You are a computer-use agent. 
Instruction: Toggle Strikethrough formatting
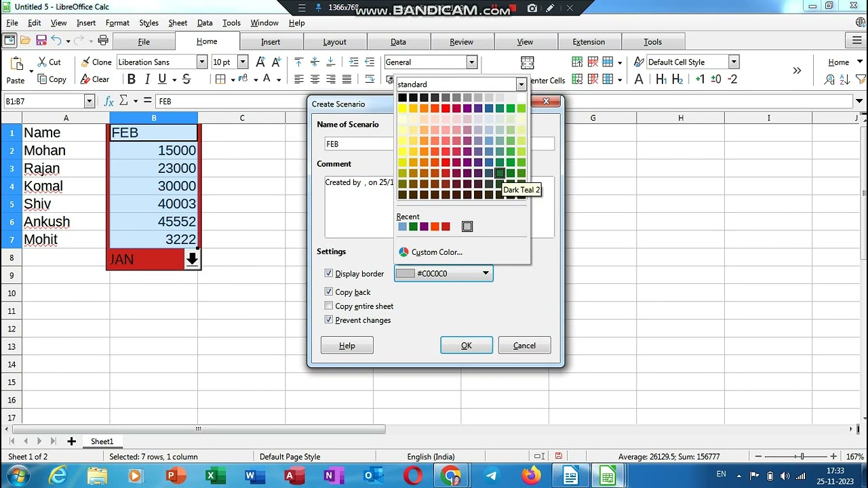186,79
